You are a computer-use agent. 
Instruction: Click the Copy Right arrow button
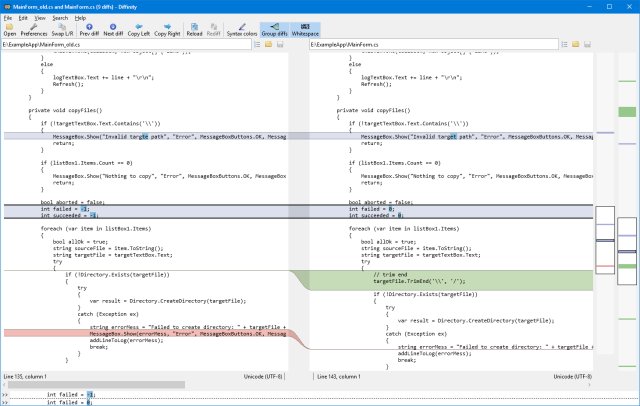pyautogui.click(x=167, y=30)
